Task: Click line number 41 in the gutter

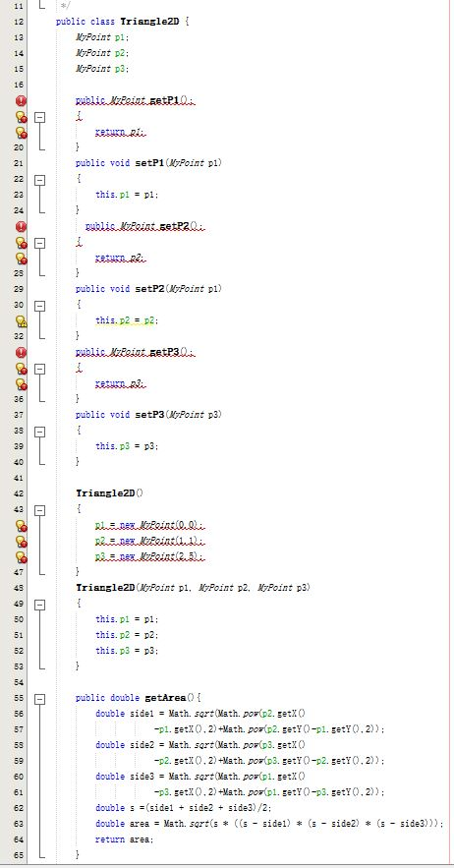Action: pyautogui.click(x=18, y=478)
